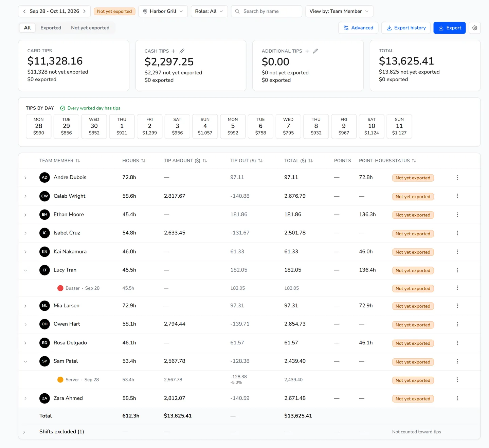
Task: Open Export history
Action: click(406, 28)
